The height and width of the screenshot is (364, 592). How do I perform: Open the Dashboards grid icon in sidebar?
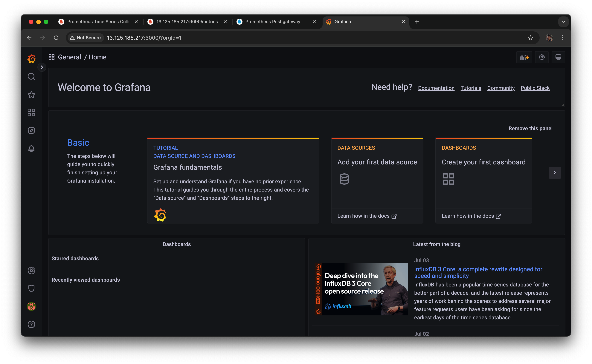pos(31,112)
